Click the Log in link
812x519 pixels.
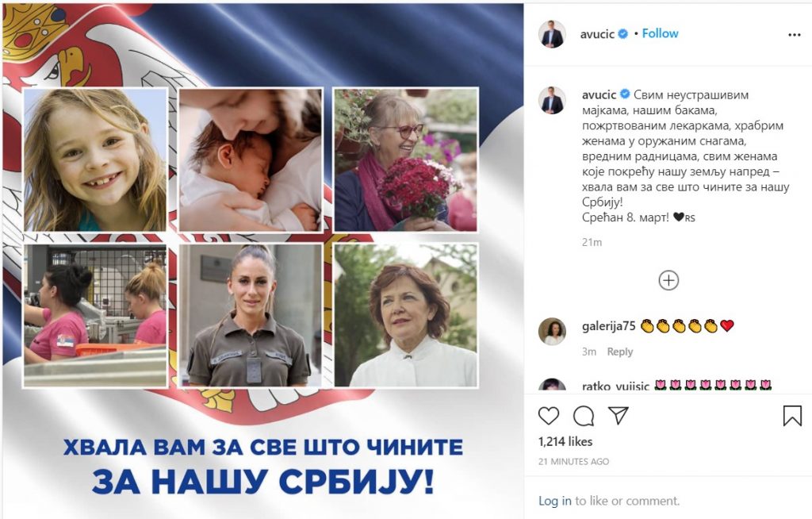(x=554, y=501)
